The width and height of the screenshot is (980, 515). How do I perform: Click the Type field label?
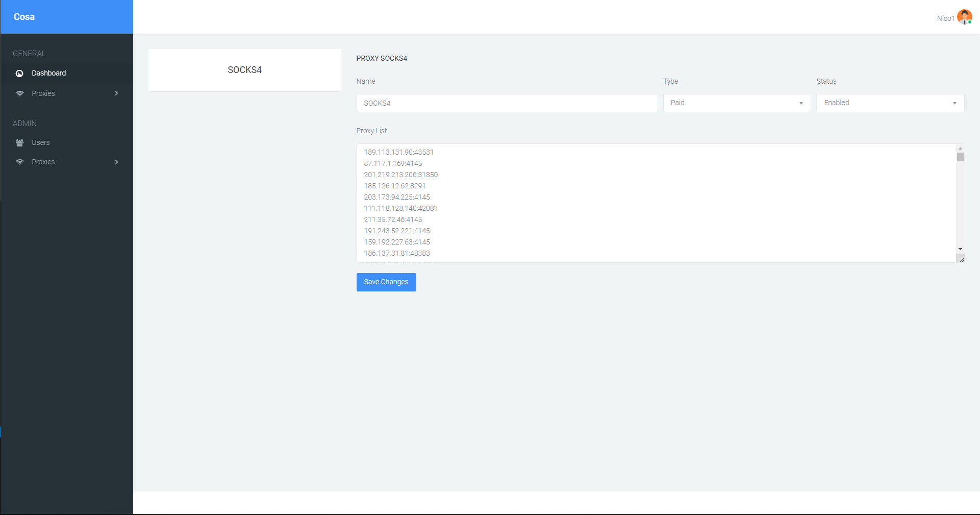point(670,81)
